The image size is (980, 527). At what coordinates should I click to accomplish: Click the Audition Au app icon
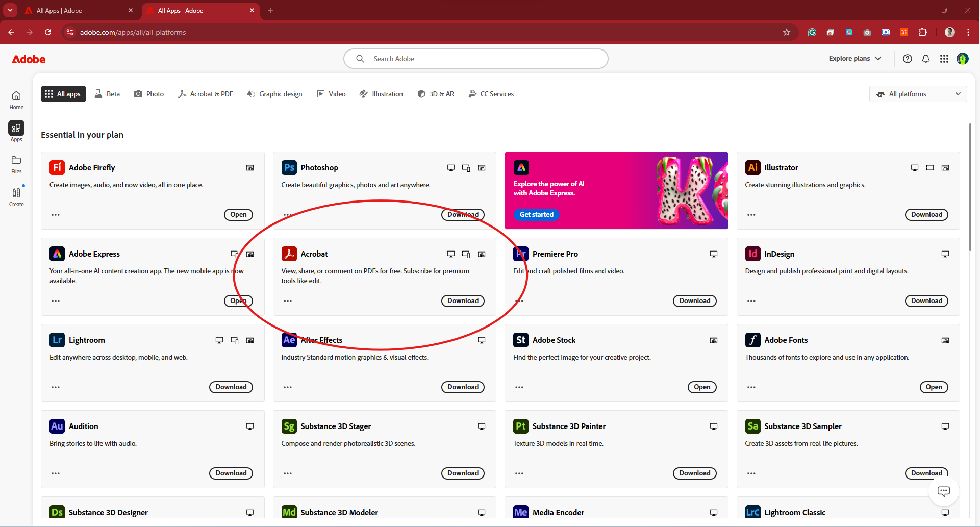click(57, 426)
